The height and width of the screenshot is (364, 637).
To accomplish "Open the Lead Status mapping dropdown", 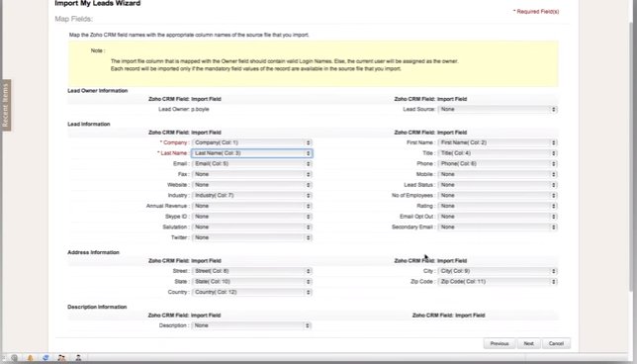I will click(x=498, y=185).
